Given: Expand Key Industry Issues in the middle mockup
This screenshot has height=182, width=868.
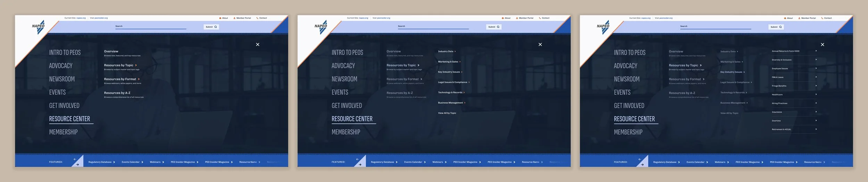Looking at the screenshot, I should click(x=450, y=72).
